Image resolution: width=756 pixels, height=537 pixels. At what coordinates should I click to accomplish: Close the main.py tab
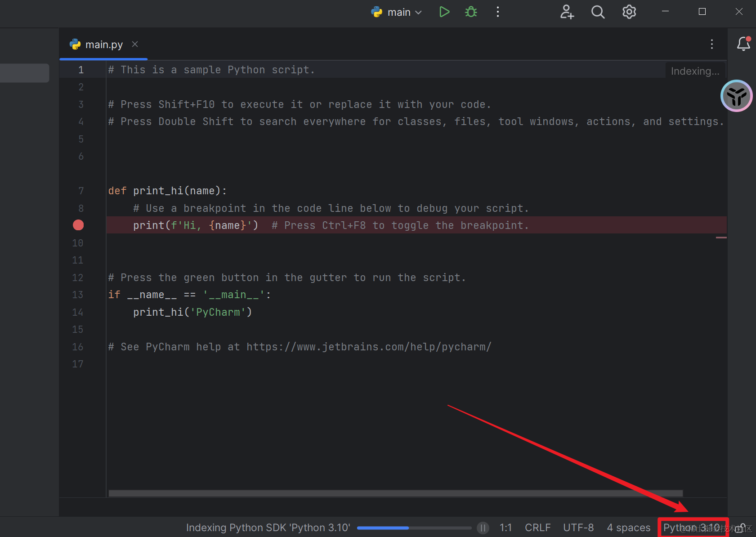[x=135, y=44]
